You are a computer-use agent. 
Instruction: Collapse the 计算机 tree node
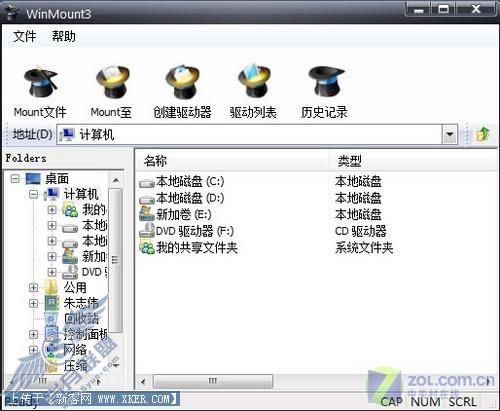click(33, 194)
